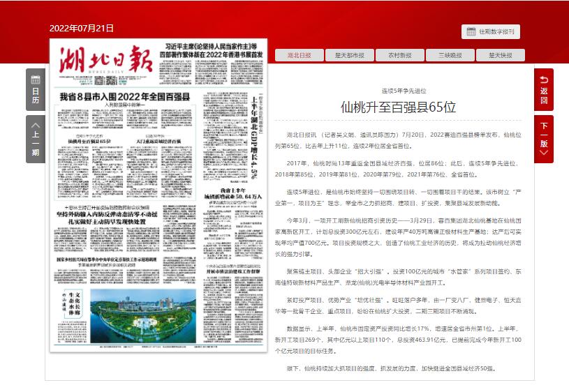Go to next page via 下一版
This screenshot has height=392, width=569.
click(x=544, y=140)
